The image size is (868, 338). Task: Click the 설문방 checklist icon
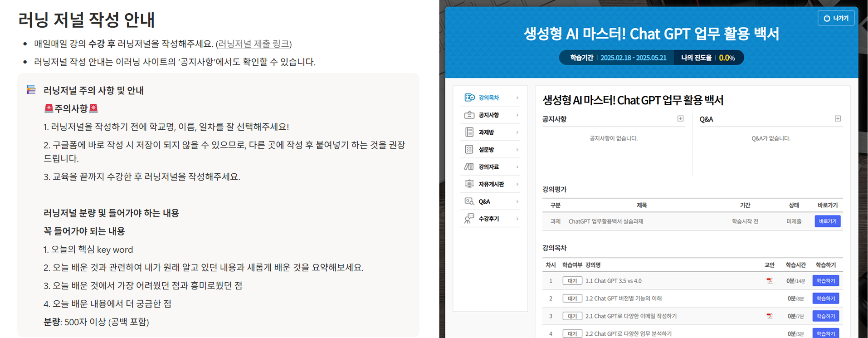click(469, 149)
